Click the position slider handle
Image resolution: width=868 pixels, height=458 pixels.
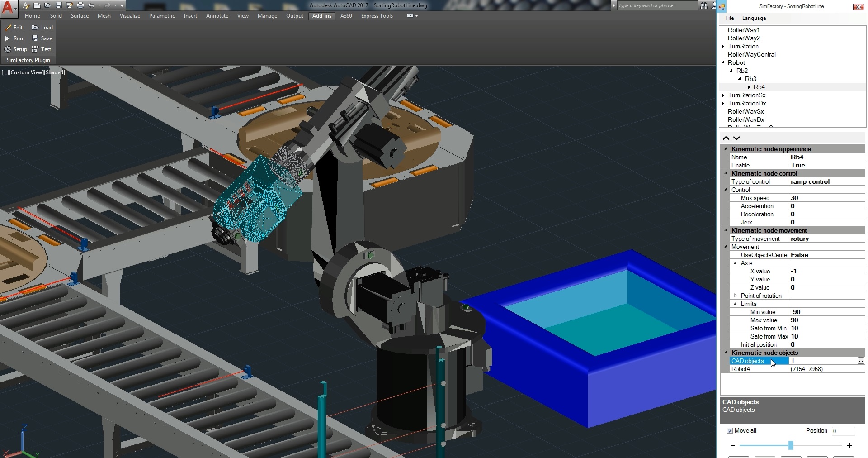(791, 445)
